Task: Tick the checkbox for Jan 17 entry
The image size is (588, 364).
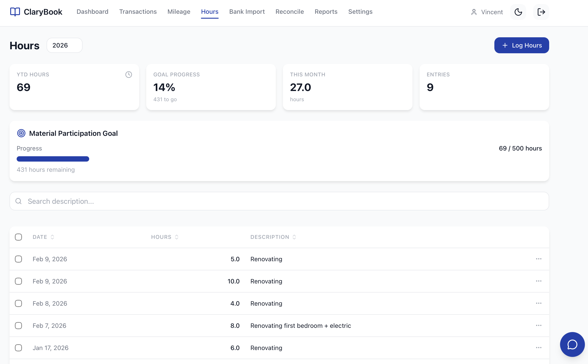Action: [x=19, y=348]
